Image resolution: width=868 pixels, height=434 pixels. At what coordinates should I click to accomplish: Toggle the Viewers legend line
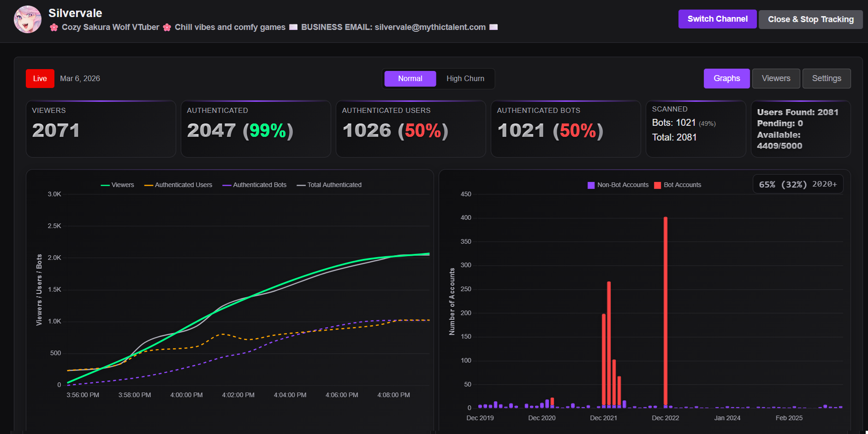[x=117, y=185]
